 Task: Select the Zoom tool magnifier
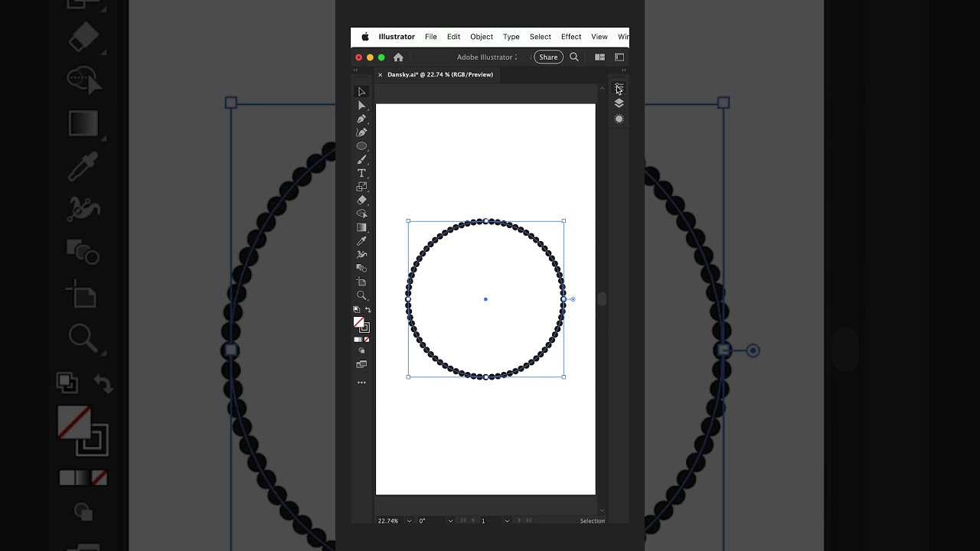tap(361, 295)
